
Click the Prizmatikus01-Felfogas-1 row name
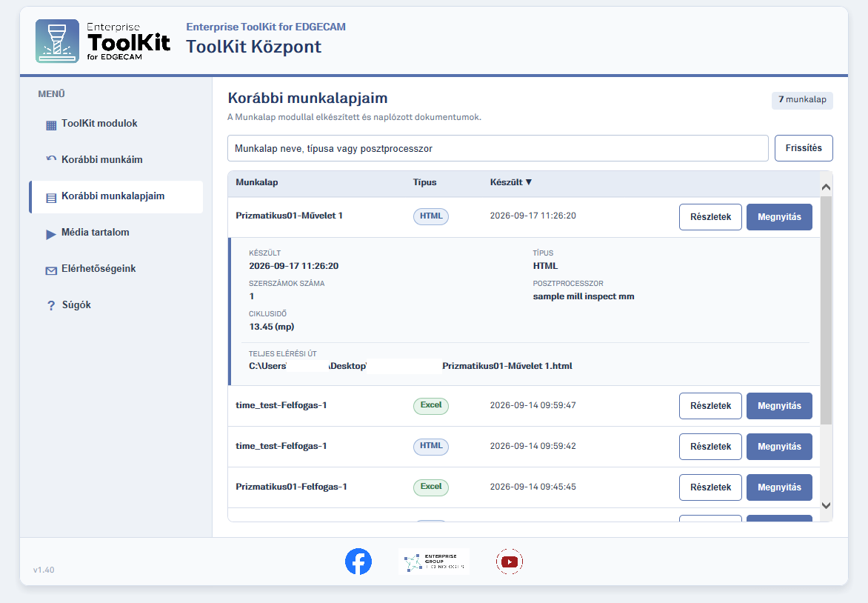click(291, 487)
